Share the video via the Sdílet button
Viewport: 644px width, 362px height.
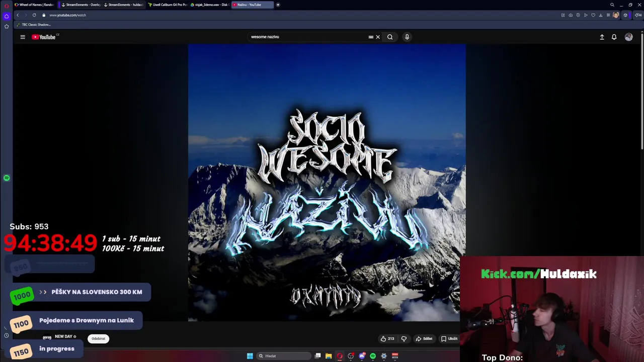424,339
